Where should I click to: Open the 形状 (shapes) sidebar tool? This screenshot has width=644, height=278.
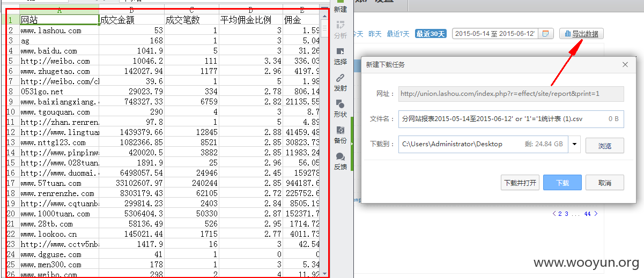tap(340, 108)
